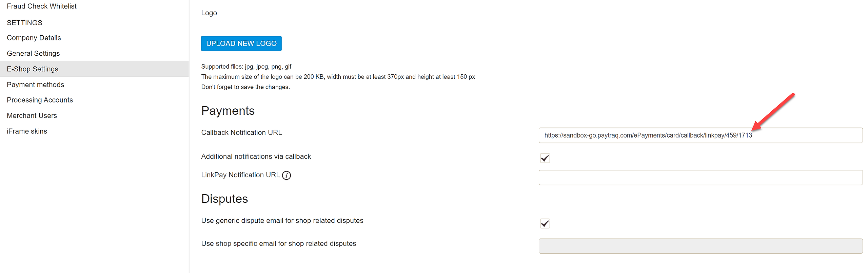Viewport: 868px width, 273px height.
Task: Click the Payments section heading
Action: click(228, 111)
